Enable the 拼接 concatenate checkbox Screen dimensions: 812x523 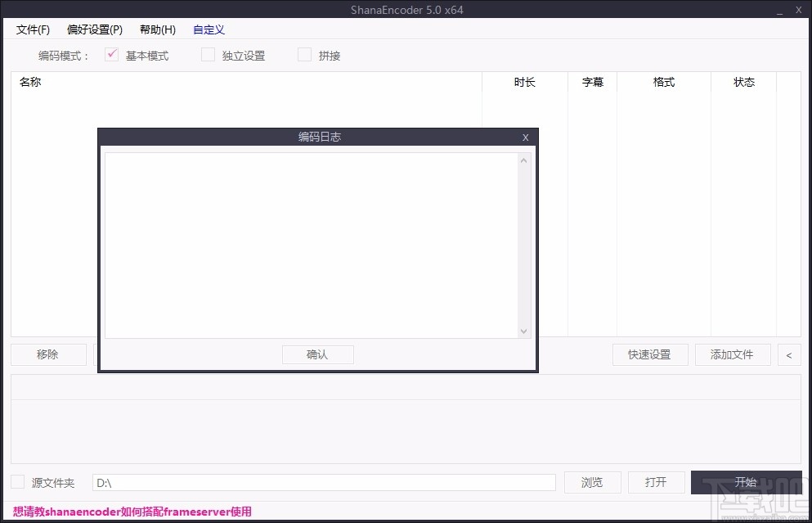pyautogui.click(x=303, y=55)
